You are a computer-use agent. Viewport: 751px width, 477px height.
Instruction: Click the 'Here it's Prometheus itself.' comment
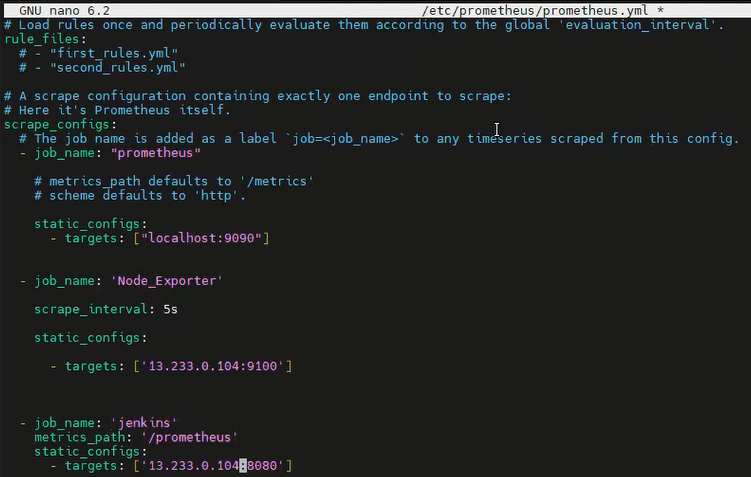(x=117, y=110)
